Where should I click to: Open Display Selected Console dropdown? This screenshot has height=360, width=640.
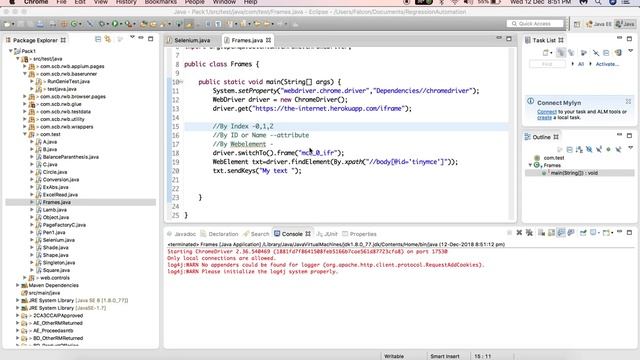[x=598, y=233]
